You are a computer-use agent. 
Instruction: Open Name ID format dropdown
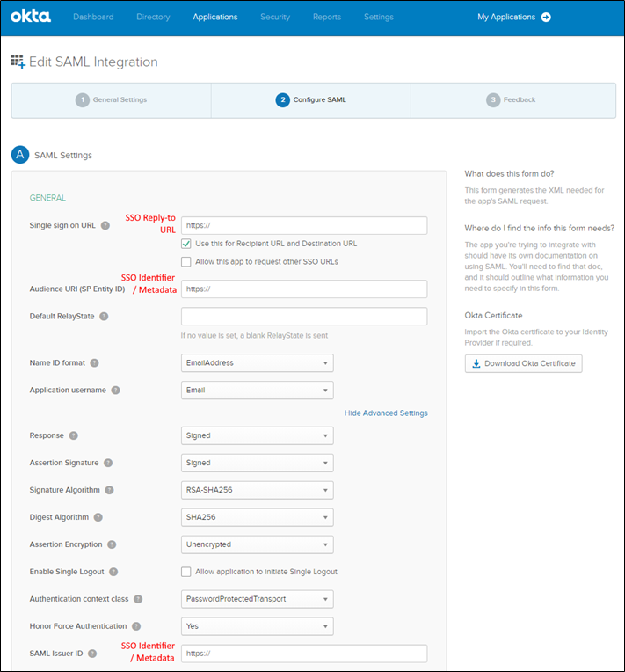[257, 363]
